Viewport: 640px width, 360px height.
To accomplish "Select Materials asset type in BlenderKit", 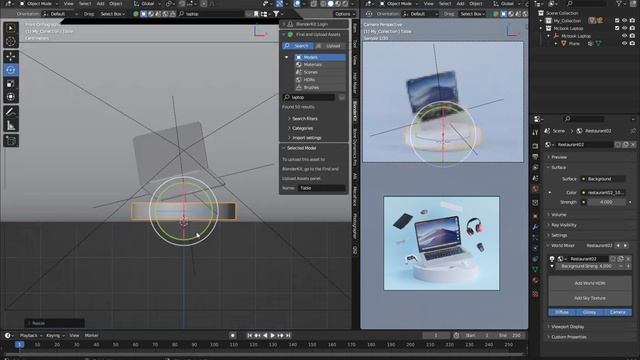I will coord(320,64).
